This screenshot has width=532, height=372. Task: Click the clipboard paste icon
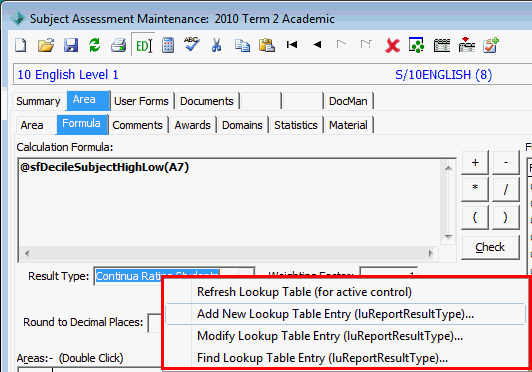[x=267, y=45]
